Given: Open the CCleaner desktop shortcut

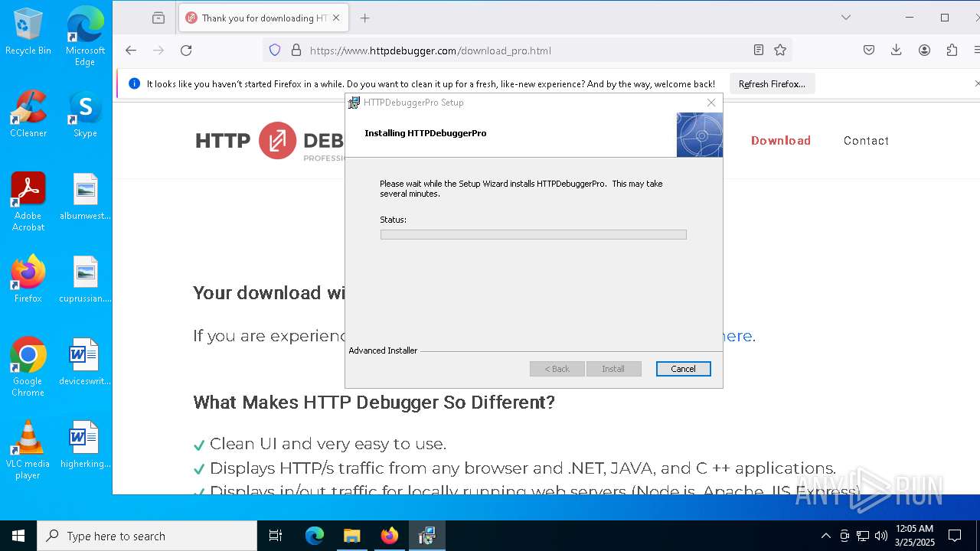Looking at the screenshot, I should coord(28,114).
